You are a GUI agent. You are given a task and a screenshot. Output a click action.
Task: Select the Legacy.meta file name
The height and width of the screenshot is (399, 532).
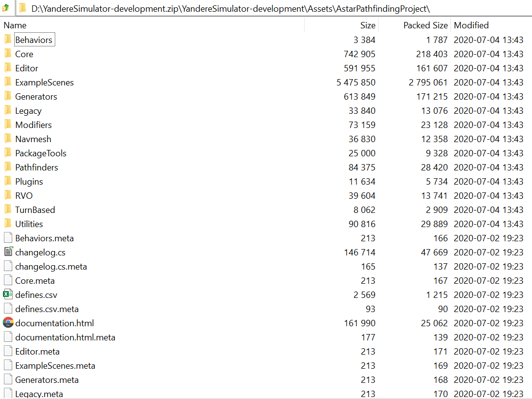tap(39, 394)
